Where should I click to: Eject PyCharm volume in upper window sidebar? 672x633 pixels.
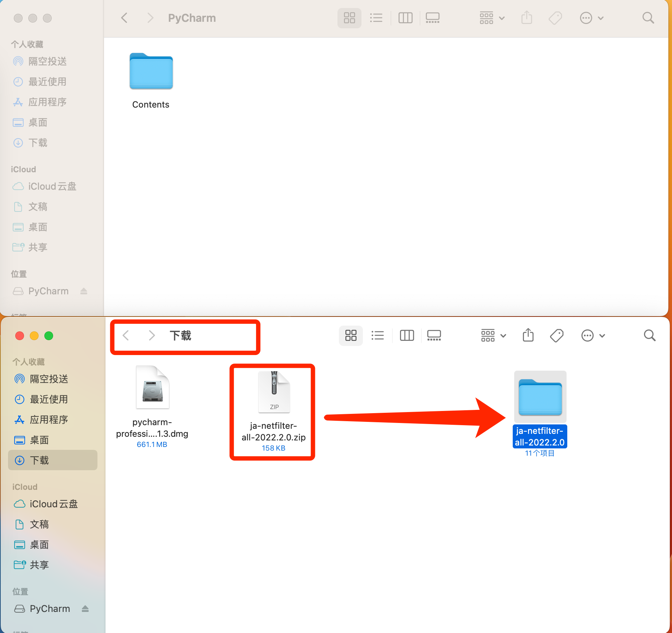[84, 291]
